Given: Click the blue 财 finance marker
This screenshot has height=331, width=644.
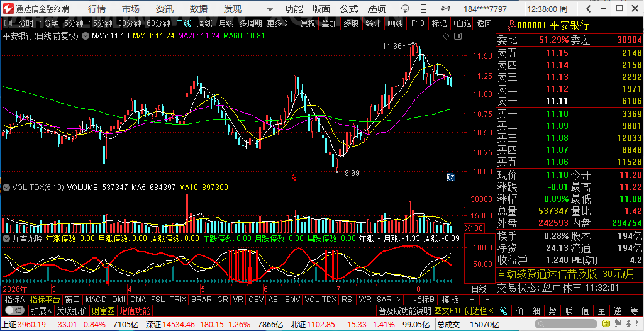Looking at the screenshot, I should (x=450, y=177).
